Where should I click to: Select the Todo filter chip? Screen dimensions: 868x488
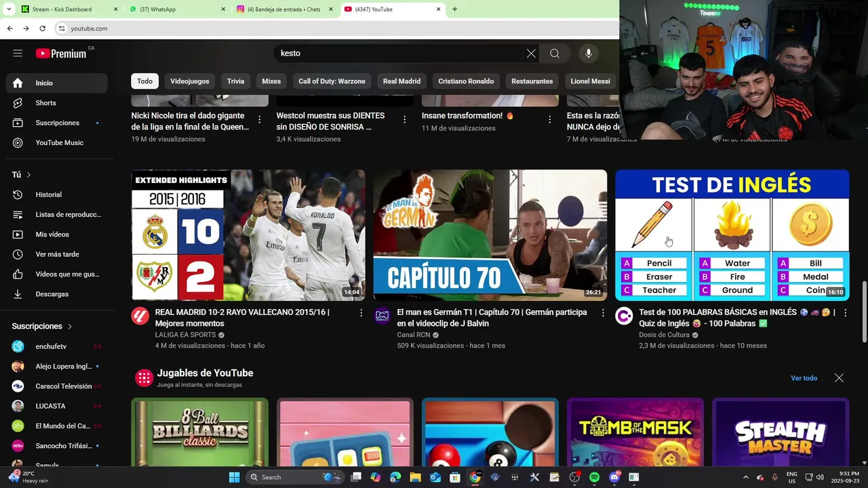coord(145,81)
